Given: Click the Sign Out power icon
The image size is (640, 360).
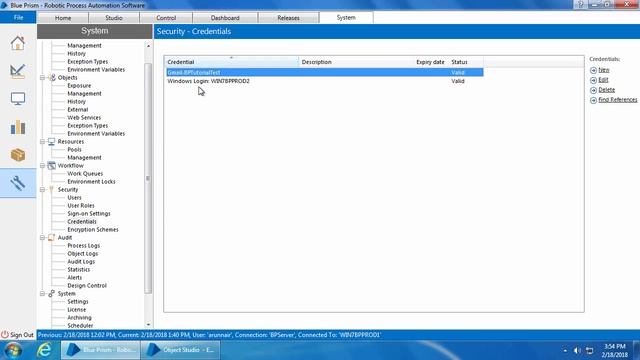Looking at the screenshot, I should click(4, 335).
